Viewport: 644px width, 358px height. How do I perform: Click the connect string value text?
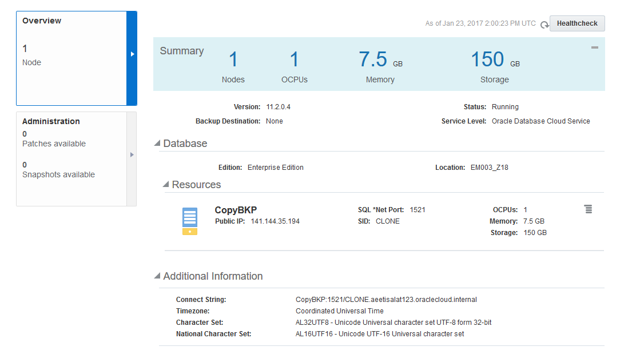(x=386, y=300)
